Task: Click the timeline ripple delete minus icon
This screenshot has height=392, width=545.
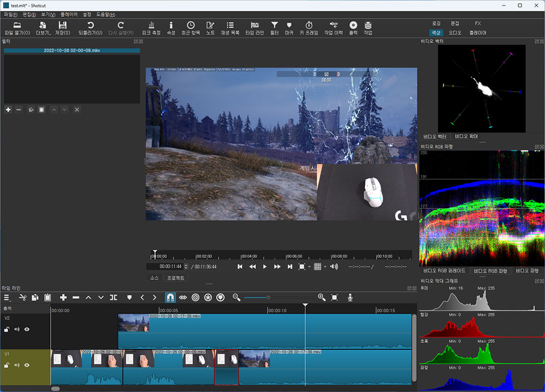Action: (76, 297)
